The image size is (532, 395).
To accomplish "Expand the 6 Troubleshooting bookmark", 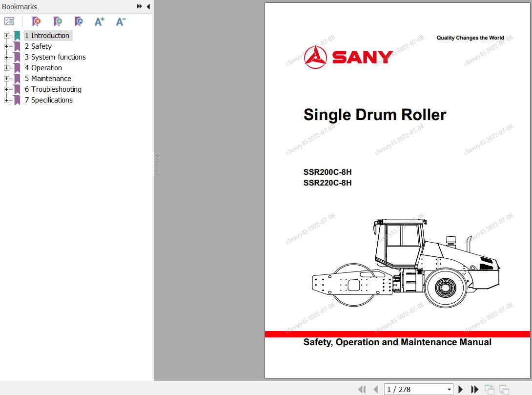I will click(6, 89).
